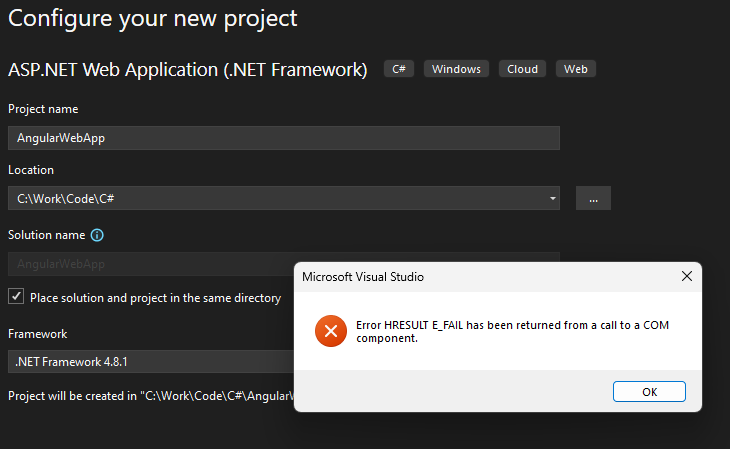This screenshot has height=449, width=730.
Task: Close the Microsoft Visual Studio error dialog
Action: coord(687,276)
